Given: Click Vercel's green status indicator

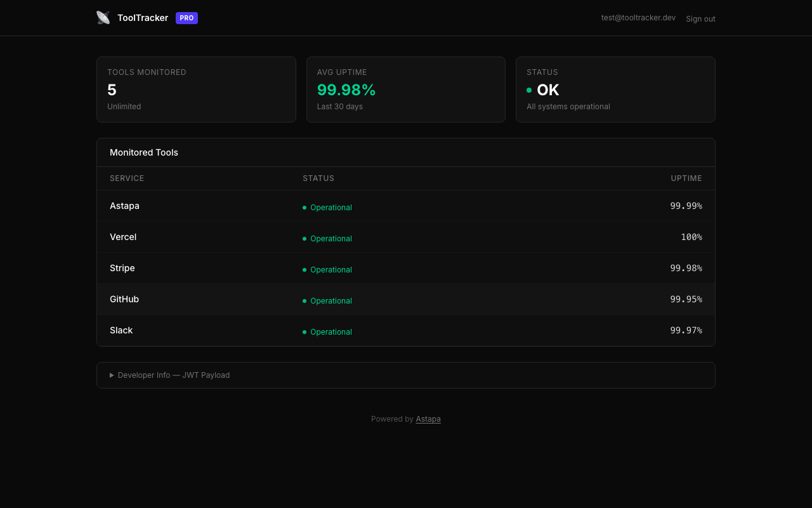Looking at the screenshot, I should (304, 239).
